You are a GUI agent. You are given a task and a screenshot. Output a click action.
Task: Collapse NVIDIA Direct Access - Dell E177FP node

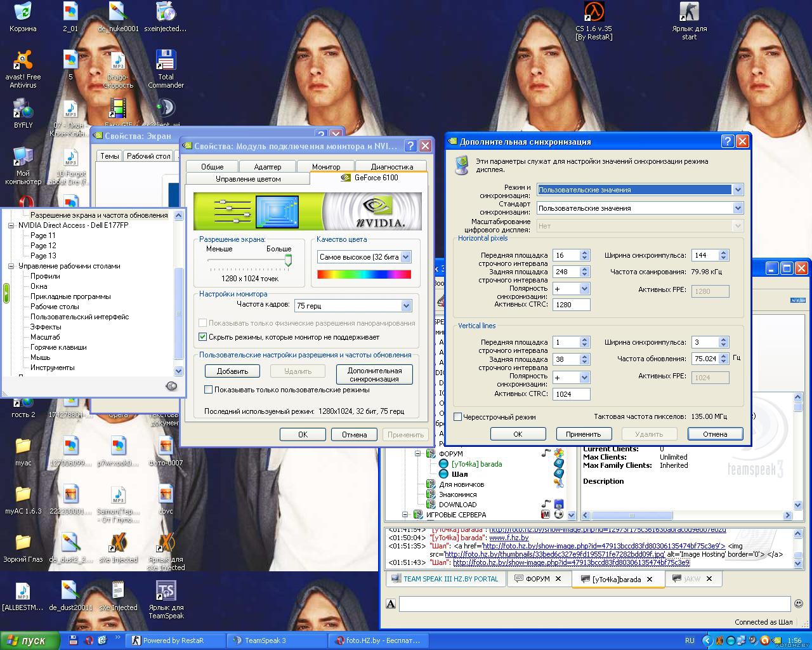click(11, 225)
